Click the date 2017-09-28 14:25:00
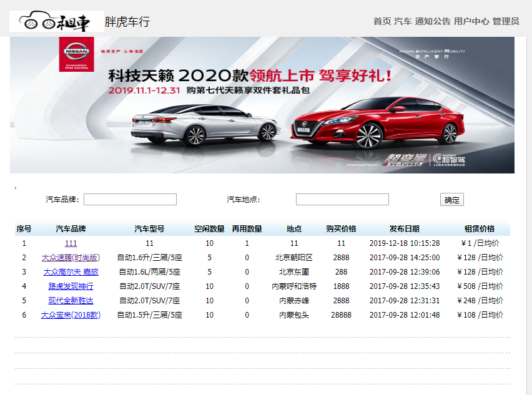 (x=405, y=258)
